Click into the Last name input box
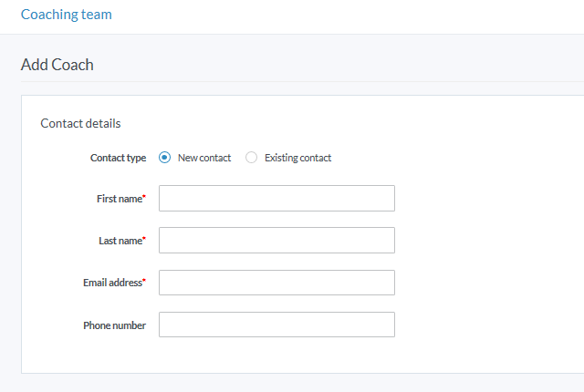 pyautogui.click(x=276, y=241)
